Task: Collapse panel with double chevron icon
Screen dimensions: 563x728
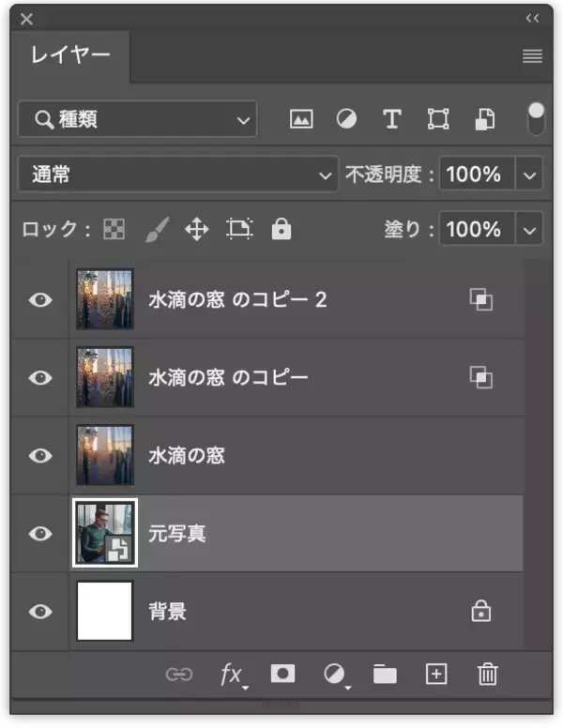Action: [x=532, y=18]
